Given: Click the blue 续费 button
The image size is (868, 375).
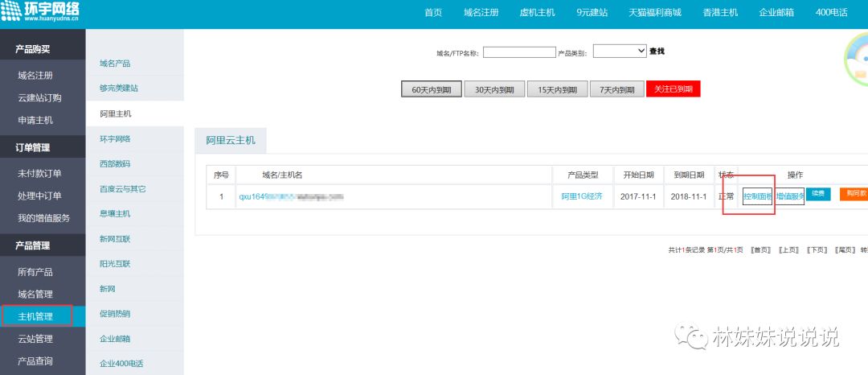Looking at the screenshot, I should pos(818,194).
